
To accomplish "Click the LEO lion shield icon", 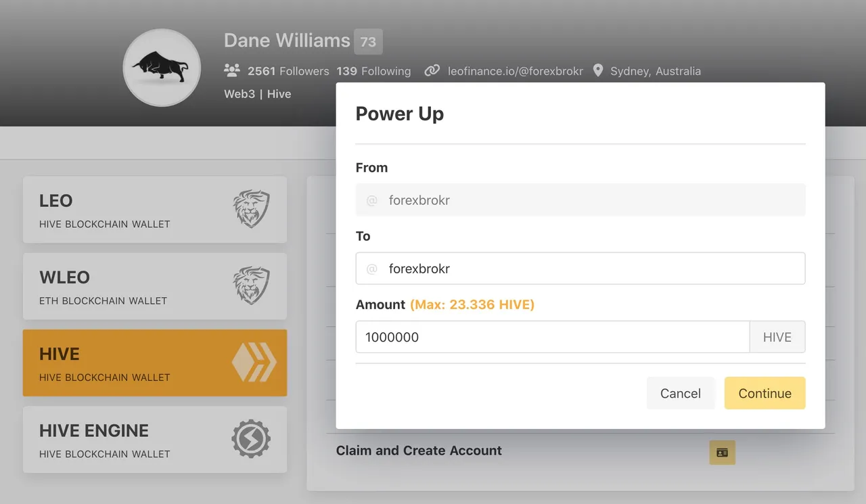I will pos(251,209).
